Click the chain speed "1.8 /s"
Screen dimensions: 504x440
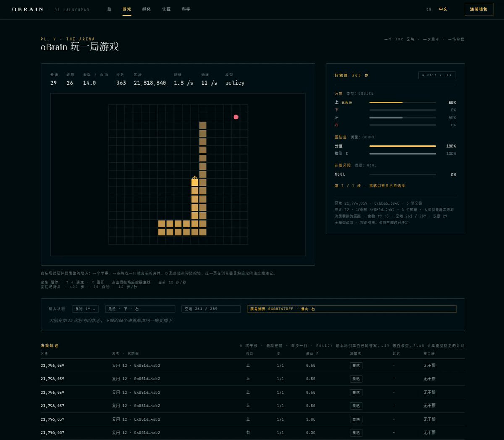[x=184, y=83]
